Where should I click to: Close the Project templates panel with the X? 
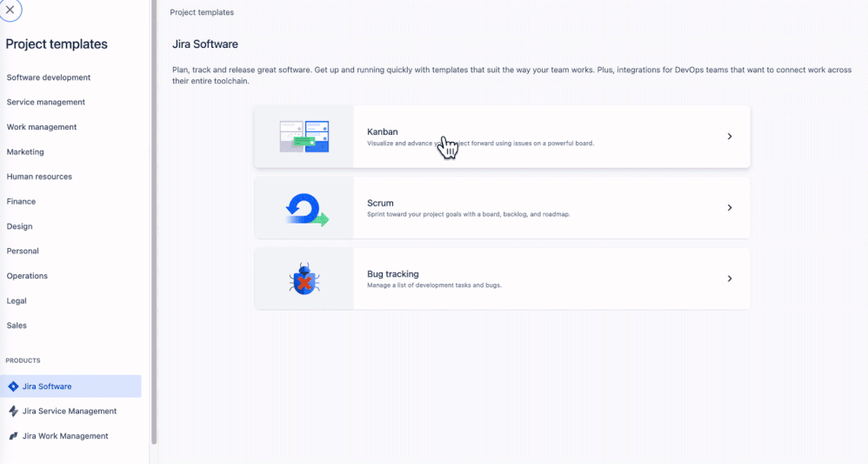(x=10, y=10)
